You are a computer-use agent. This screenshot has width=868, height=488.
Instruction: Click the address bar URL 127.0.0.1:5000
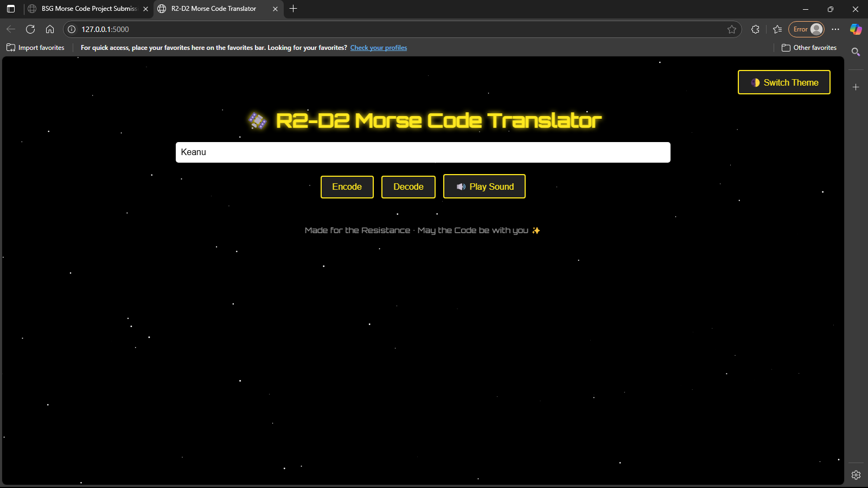105,29
